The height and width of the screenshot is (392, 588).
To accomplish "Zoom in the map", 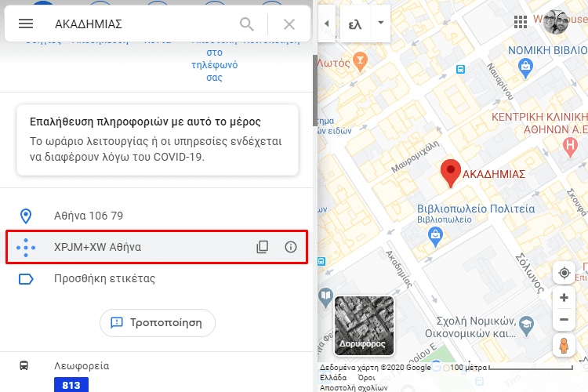I will click(x=564, y=298).
